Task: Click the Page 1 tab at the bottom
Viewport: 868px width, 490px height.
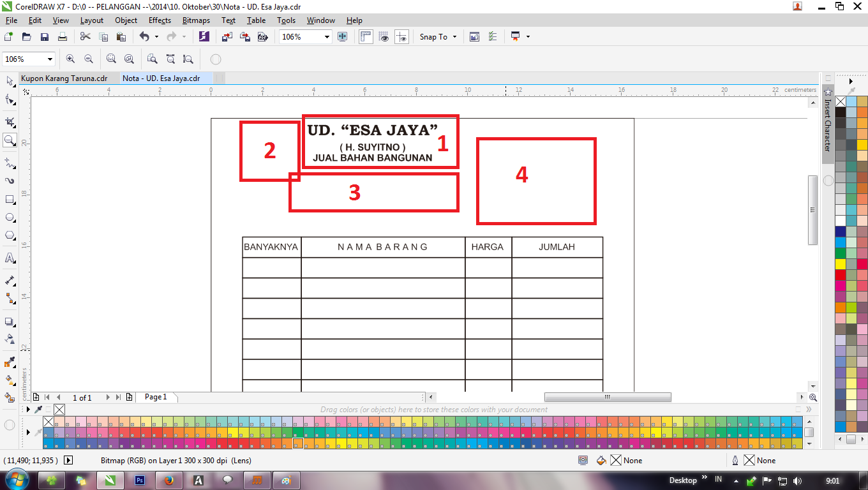Action: click(x=155, y=397)
